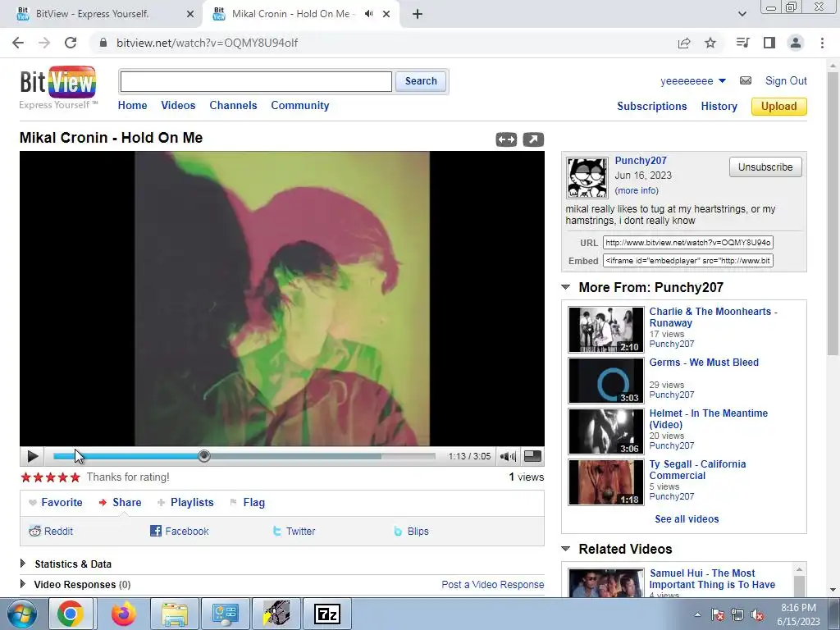Click the share page icon in address bar
Screen dimensions: 840x630
[684, 43]
